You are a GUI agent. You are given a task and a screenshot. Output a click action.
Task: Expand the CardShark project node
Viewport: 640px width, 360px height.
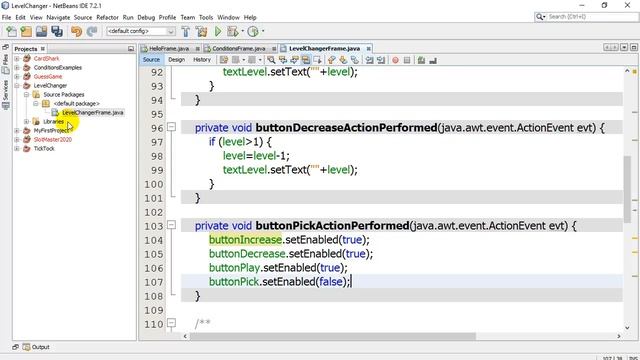[x=17, y=58]
